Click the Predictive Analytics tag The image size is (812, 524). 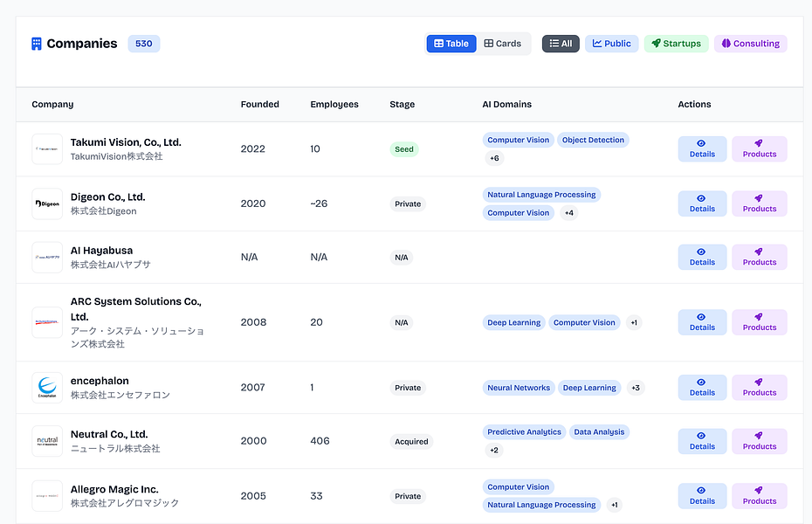[524, 431]
